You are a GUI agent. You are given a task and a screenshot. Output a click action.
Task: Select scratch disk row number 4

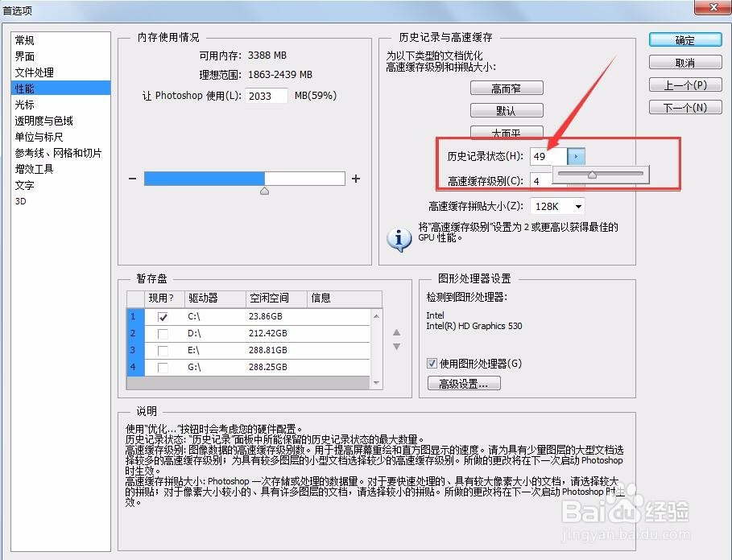[x=135, y=368]
